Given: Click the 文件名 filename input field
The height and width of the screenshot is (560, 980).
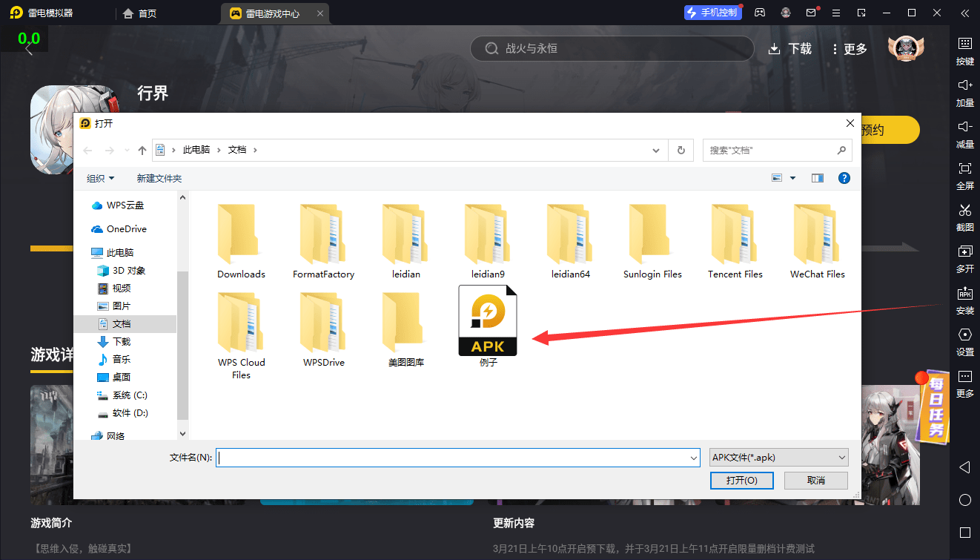Looking at the screenshot, I should pos(457,458).
